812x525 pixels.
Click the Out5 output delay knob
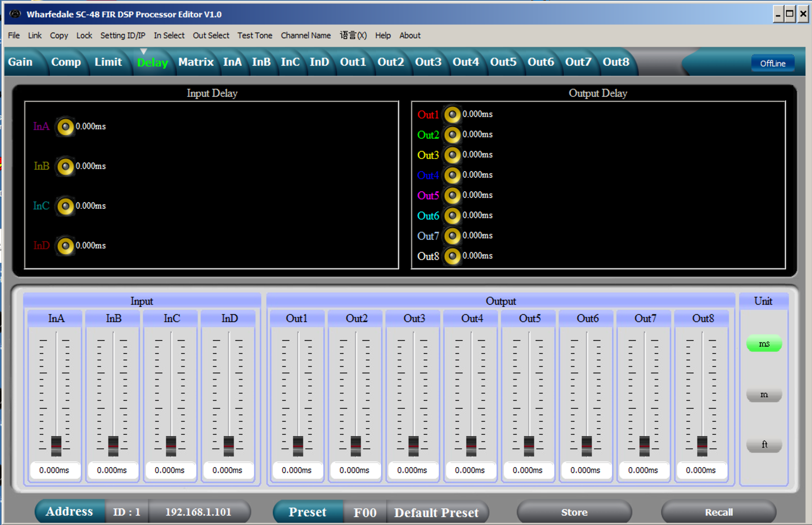click(452, 196)
